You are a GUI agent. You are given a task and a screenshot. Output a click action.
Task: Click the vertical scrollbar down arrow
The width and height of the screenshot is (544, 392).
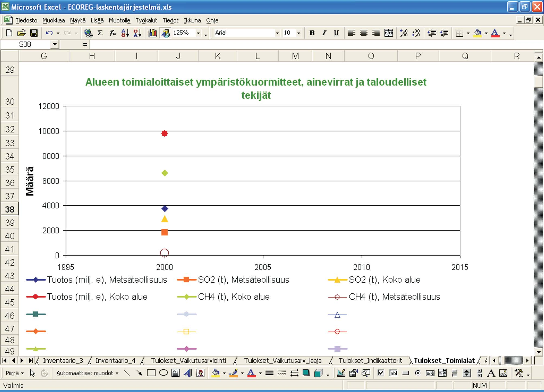(539, 352)
